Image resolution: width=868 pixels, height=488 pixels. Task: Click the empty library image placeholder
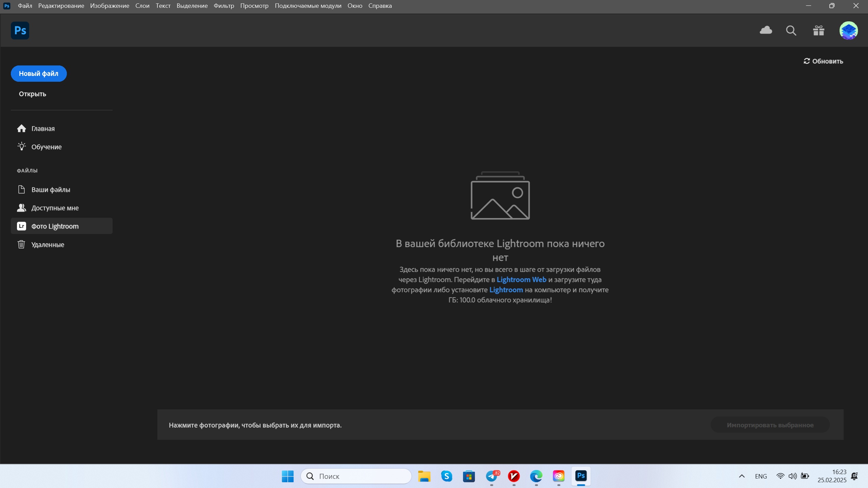[500, 196]
